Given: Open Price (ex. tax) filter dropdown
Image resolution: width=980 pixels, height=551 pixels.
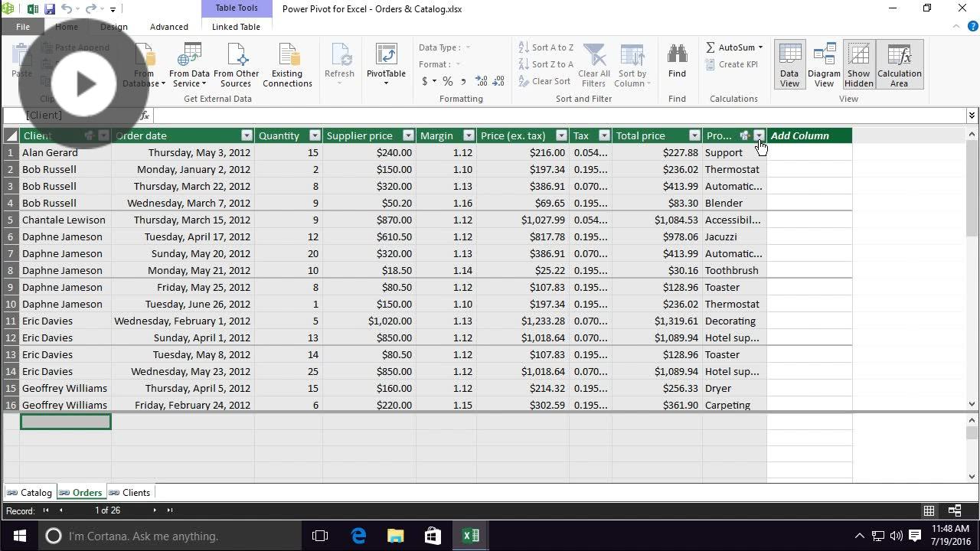Looking at the screenshot, I should pyautogui.click(x=561, y=135).
